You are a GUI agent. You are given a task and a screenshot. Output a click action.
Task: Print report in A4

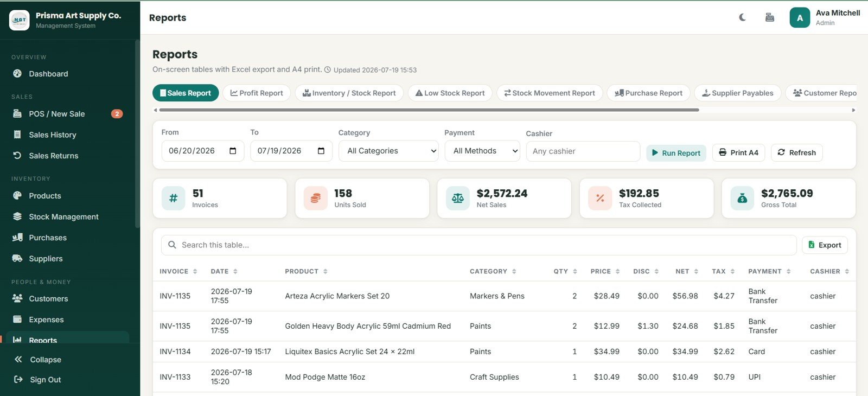click(739, 152)
